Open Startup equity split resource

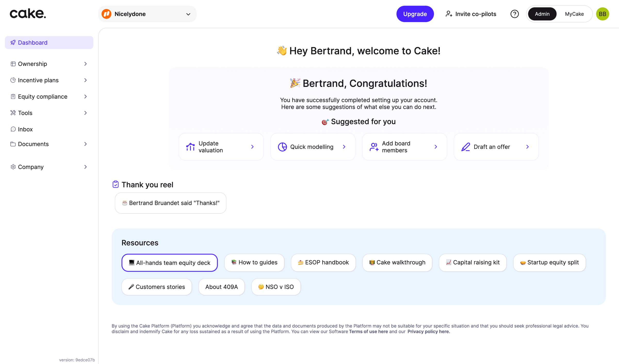click(550, 262)
